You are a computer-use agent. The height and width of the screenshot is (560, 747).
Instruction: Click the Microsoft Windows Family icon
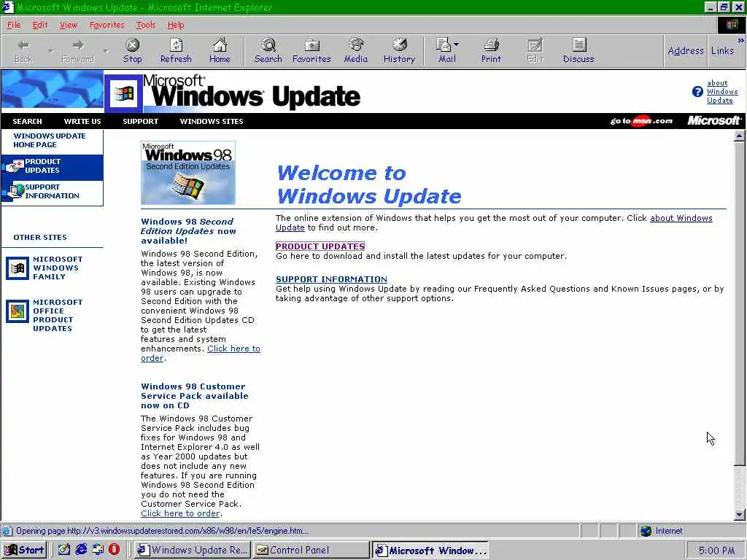point(18,268)
